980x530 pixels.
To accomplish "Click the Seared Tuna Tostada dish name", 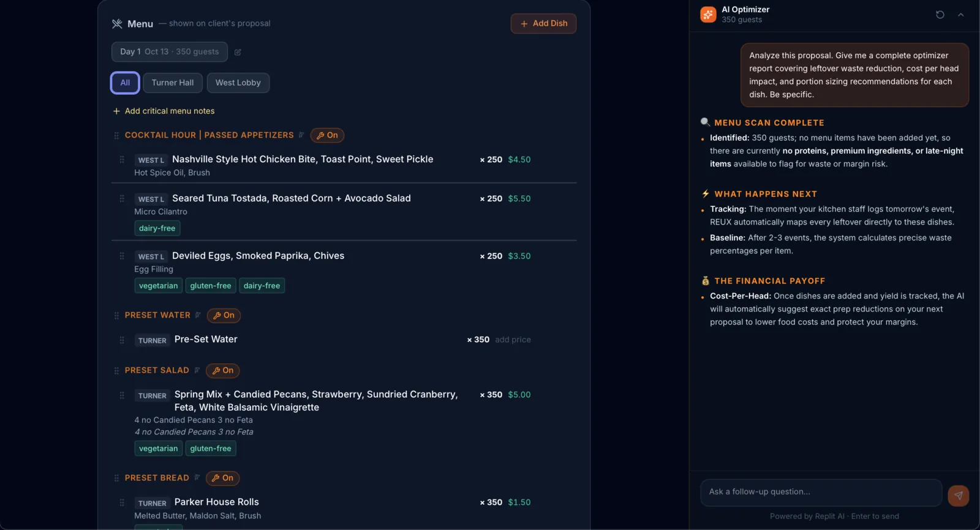I will (292, 198).
